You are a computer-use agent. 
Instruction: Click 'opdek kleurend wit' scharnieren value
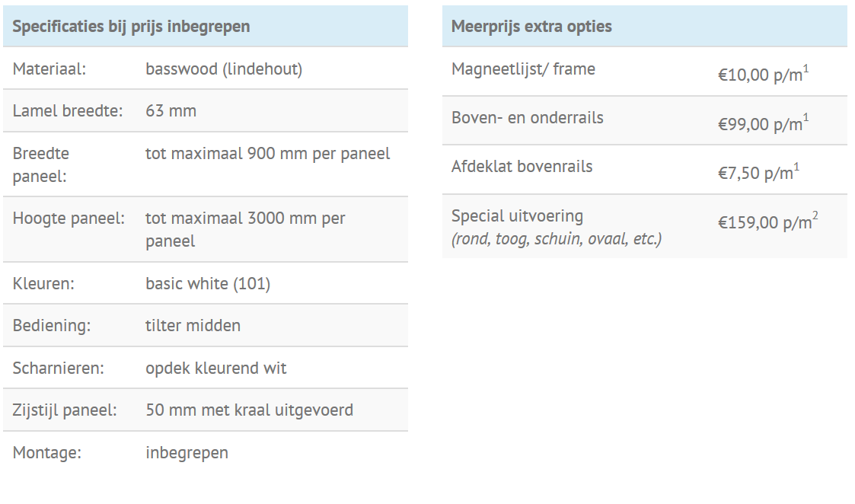click(216, 368)
